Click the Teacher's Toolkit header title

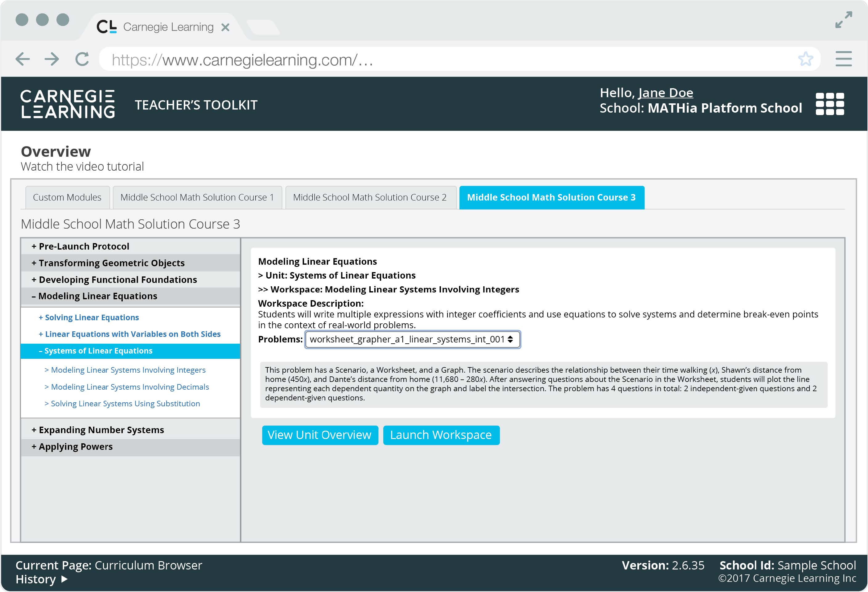[x=196, y=105]
